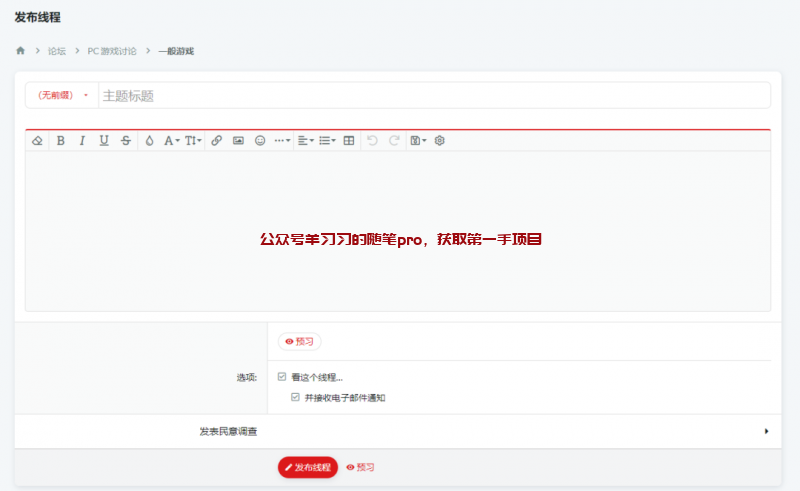This screenshot has height=491, width=800.
Task: Open the font family dropdown
Action: [x=172, y=141]
